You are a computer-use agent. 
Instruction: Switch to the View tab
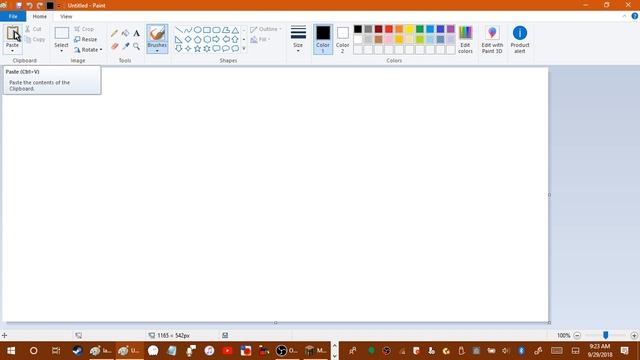tap(66, 16)
